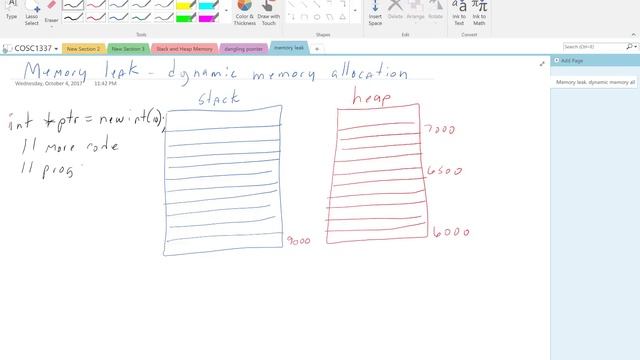Switch to full page view
This screenshot has height=360, width=640.
[542, 64]
